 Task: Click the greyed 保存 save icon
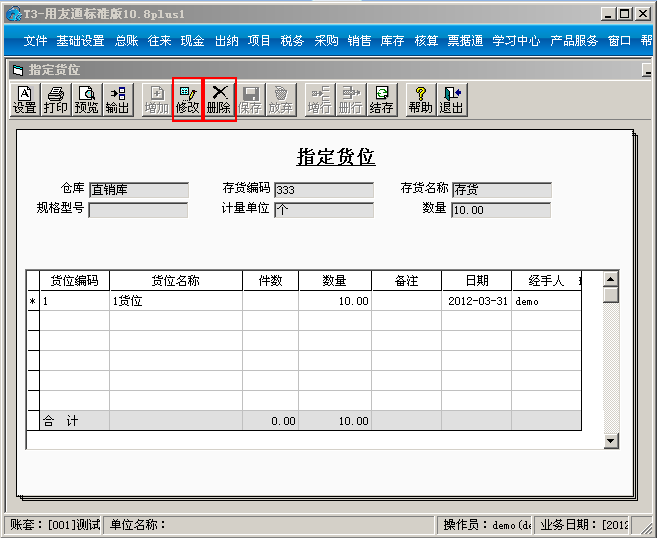click(250, 100)
